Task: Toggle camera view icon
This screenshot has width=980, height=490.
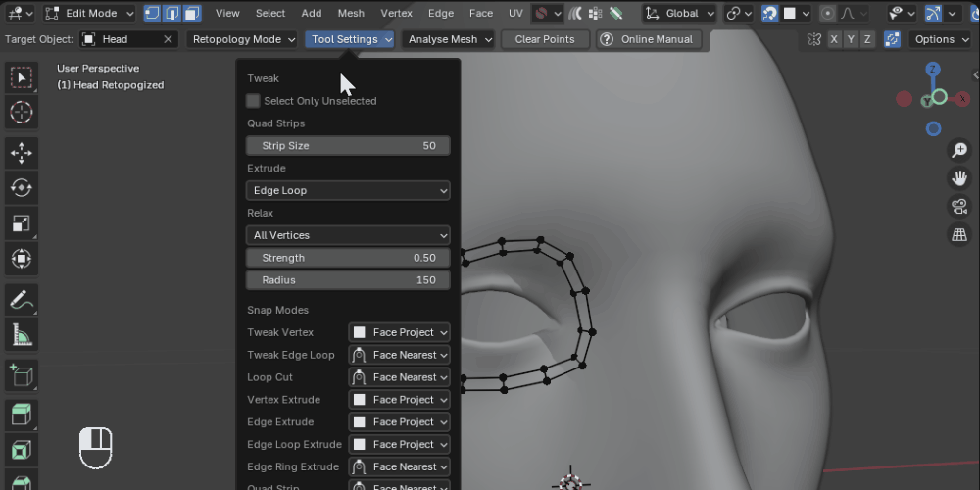Action: (x=959, y=206)
